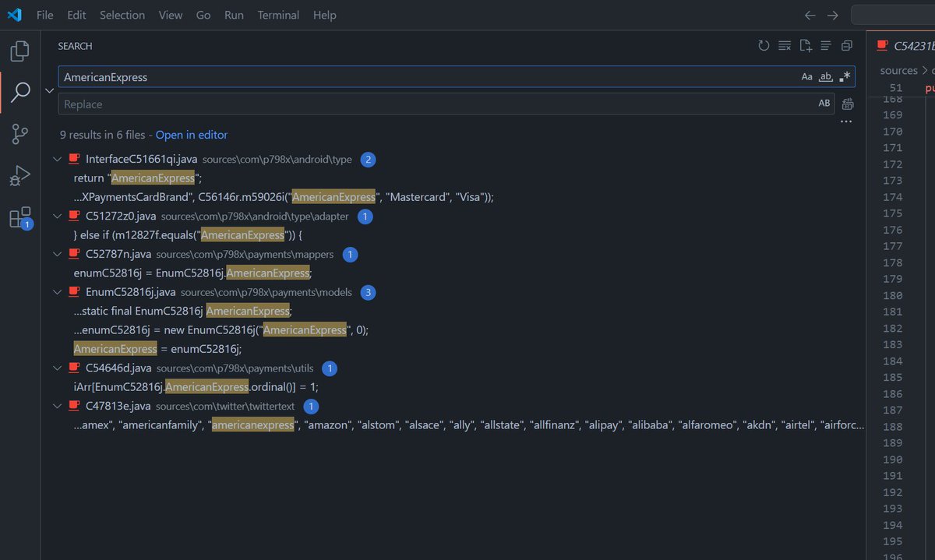The image size is (935, 560).
Task: Go back navigation arrow
Action: 810,15
